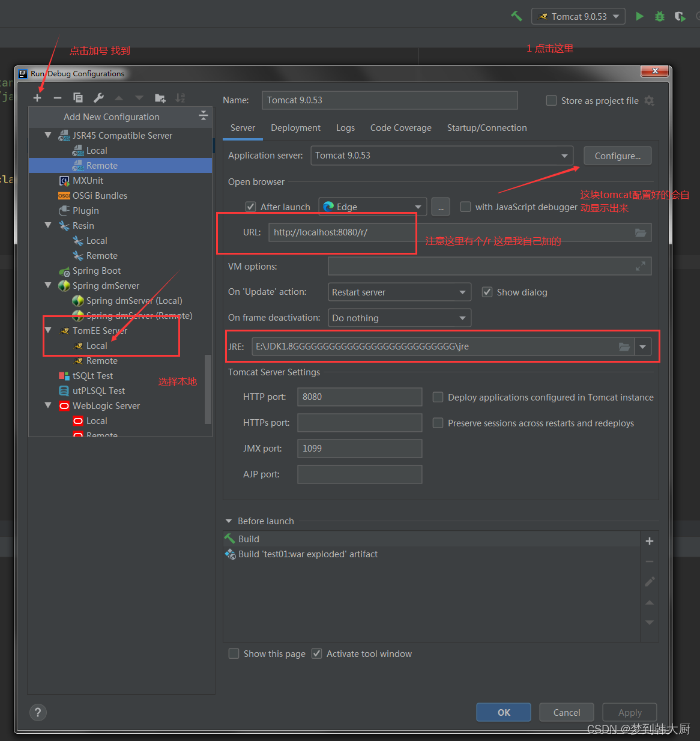Click the Build hammer icon in main toolbar
This screenshot has width=700, height=741.
[x=516, y=16]
